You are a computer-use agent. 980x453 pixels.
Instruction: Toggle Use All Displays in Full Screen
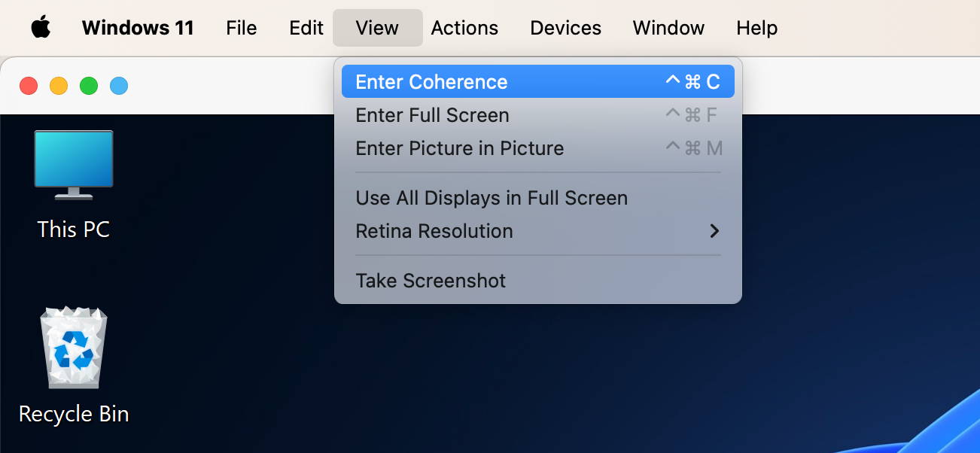(491, 198)
